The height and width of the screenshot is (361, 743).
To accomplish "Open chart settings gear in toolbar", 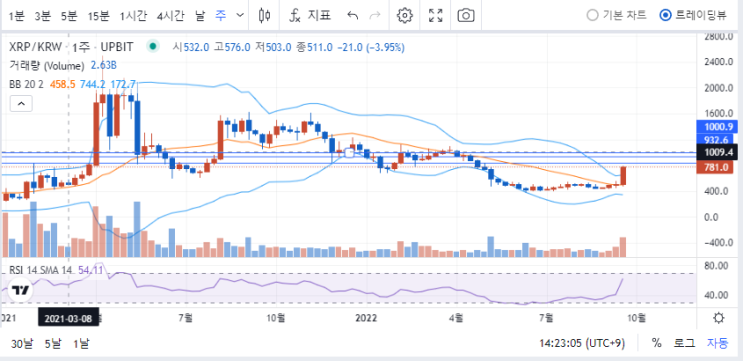I will [405, 15].
